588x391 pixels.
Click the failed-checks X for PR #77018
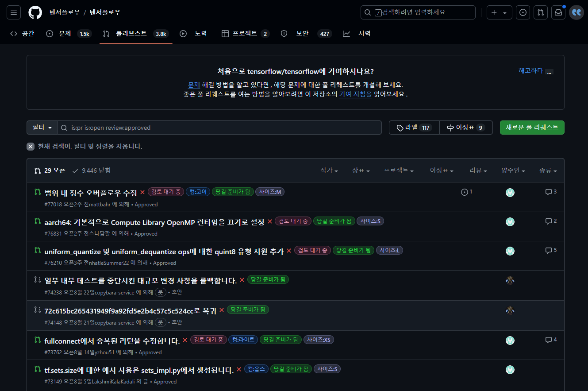(x=142, y=192)
